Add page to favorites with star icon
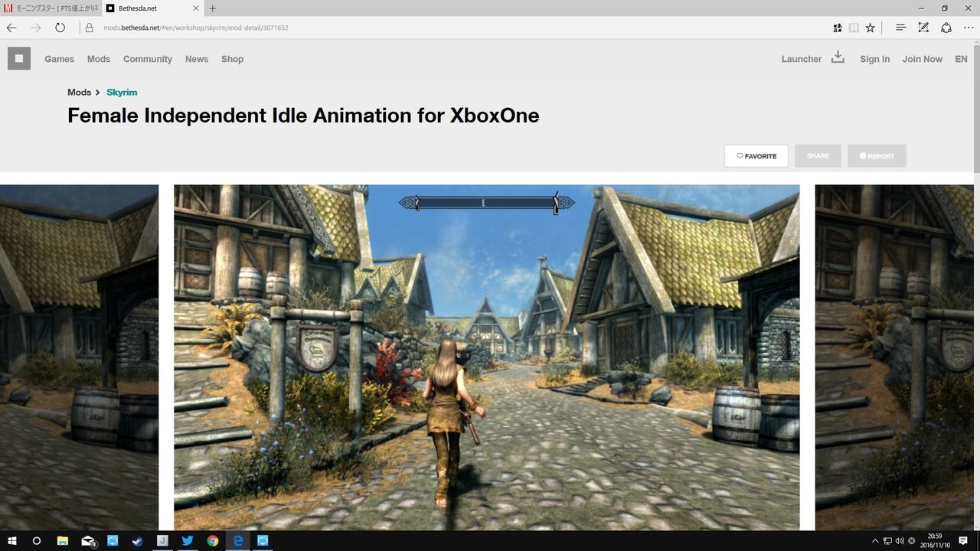This screenshot has height=551, width=980. 870,28
